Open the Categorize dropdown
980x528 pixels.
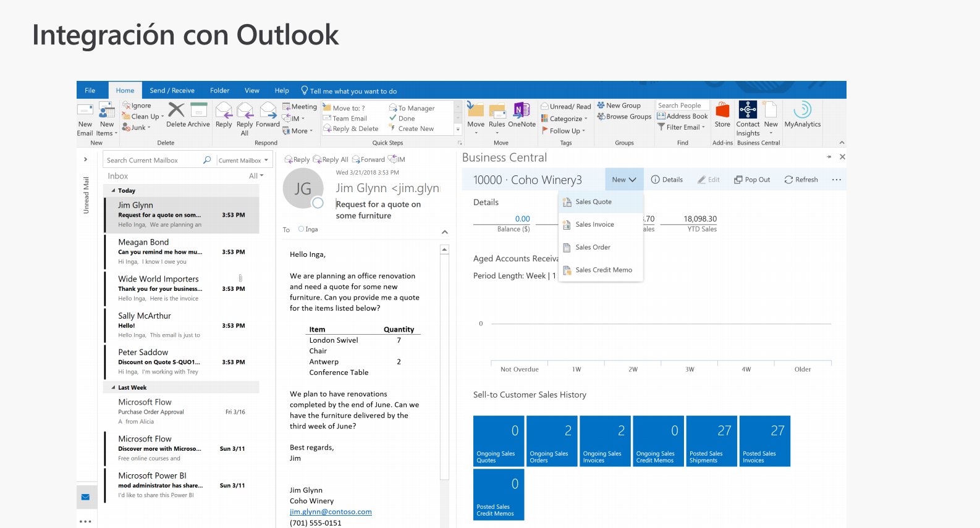(x=564, y=119)
